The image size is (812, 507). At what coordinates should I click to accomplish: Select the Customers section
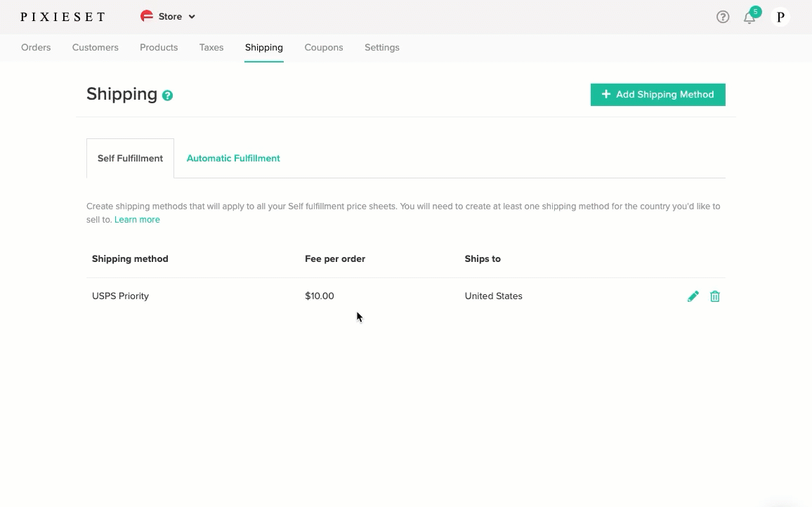tap(95, 47)
